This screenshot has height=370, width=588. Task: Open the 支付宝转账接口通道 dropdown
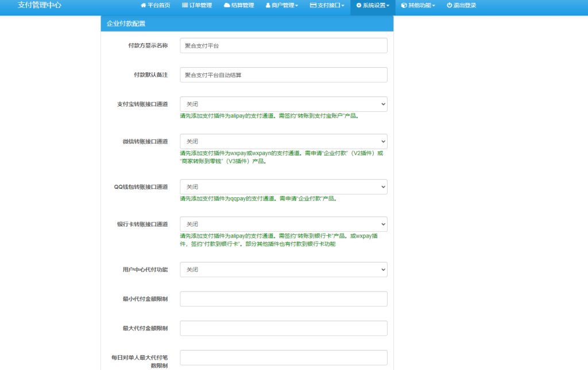pos(284,104)
